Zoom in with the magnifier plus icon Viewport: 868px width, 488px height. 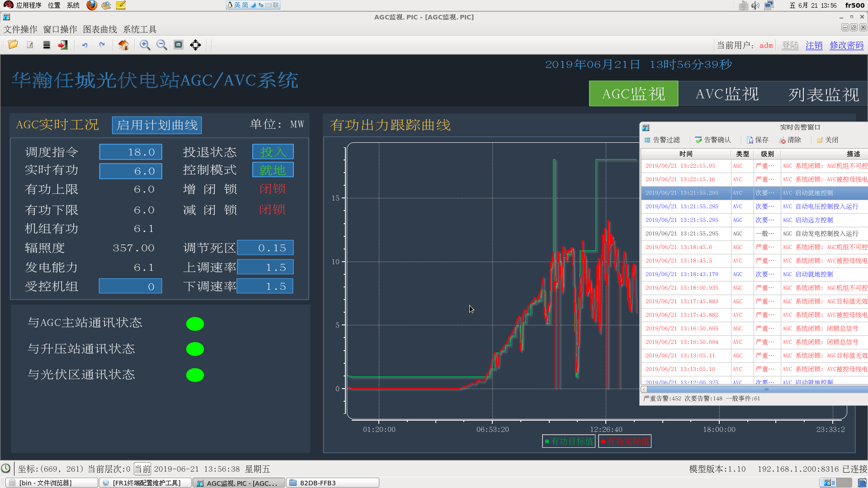(145, 45)
